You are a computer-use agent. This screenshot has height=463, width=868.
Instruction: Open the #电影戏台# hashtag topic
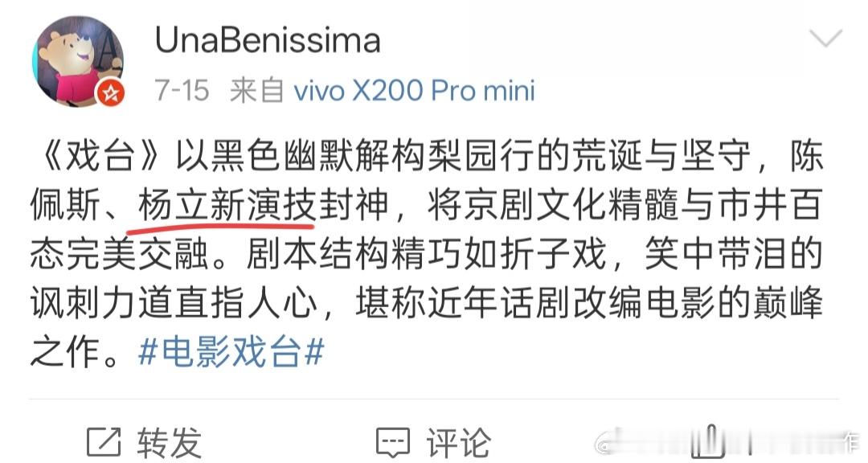click(231, 352)
